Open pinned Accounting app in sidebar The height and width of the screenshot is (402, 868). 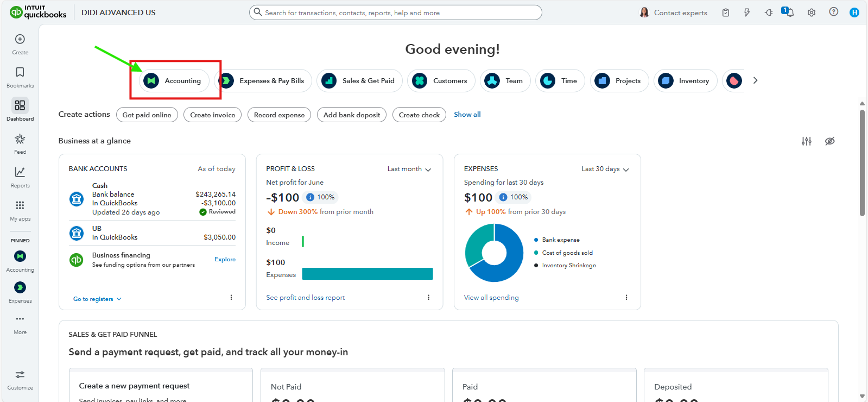pyautogui.click(x=20, y=261)
